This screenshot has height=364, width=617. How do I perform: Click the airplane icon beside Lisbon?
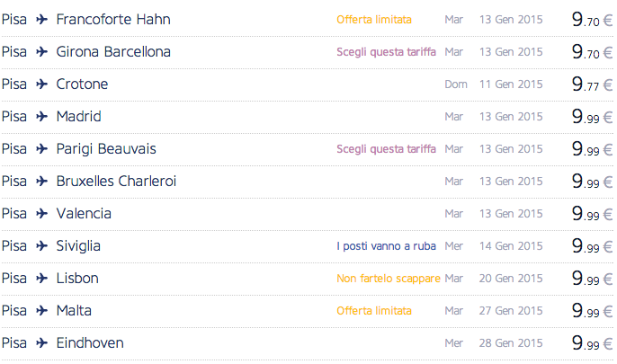coord(41,278)
